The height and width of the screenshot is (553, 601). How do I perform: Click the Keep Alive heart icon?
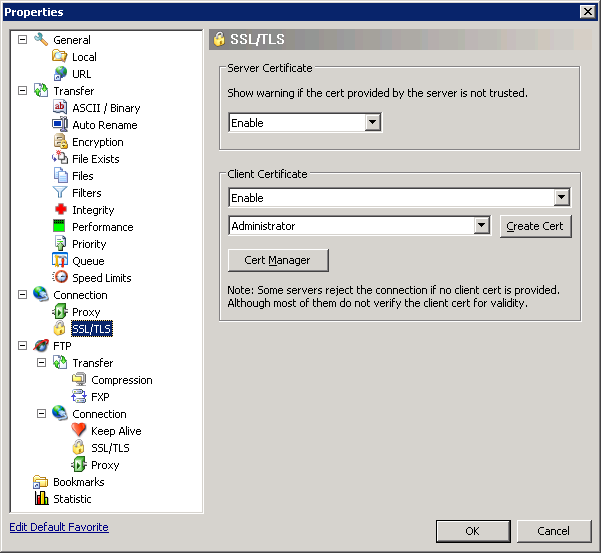click(79, 431)
